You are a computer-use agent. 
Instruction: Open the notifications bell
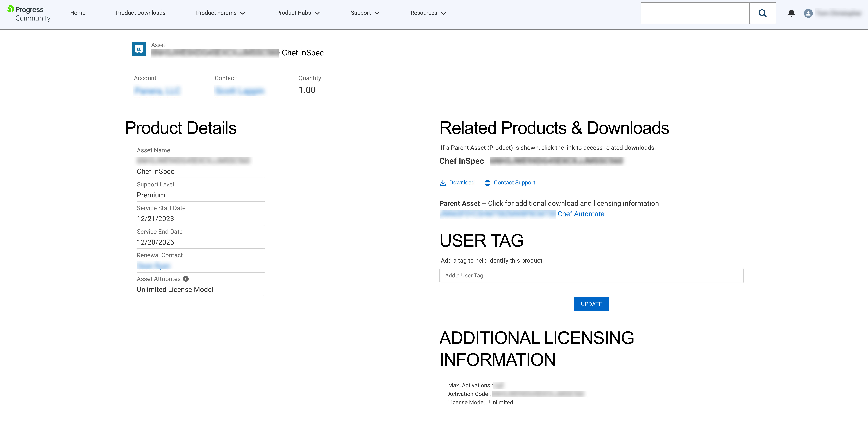[x=791, y=13]
